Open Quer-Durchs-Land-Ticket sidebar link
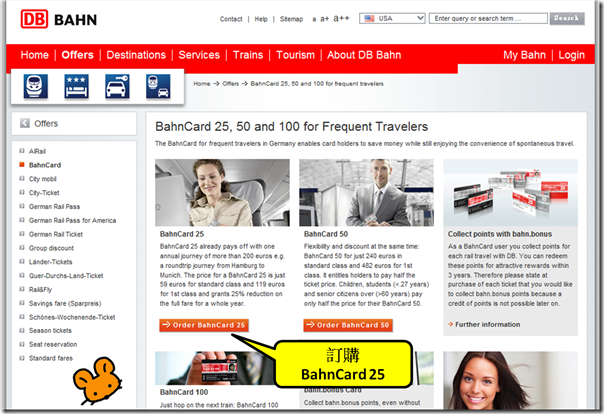 [66, 276]
